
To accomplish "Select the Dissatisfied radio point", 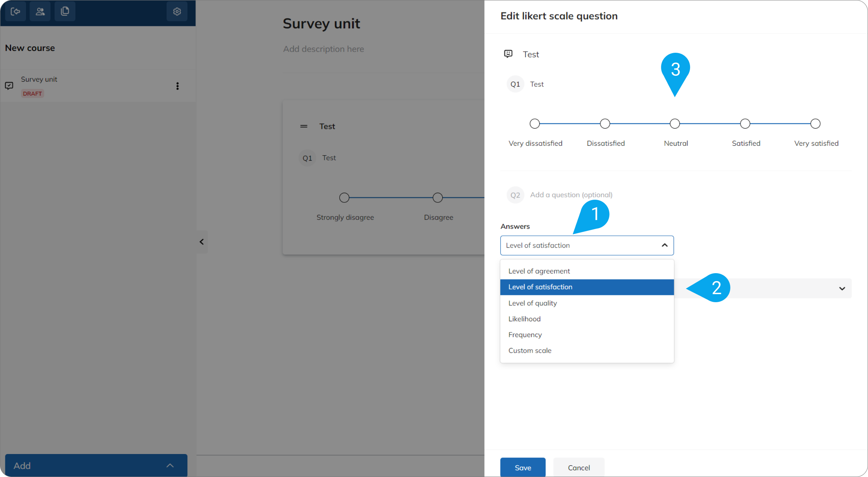I will pos(605,124).
